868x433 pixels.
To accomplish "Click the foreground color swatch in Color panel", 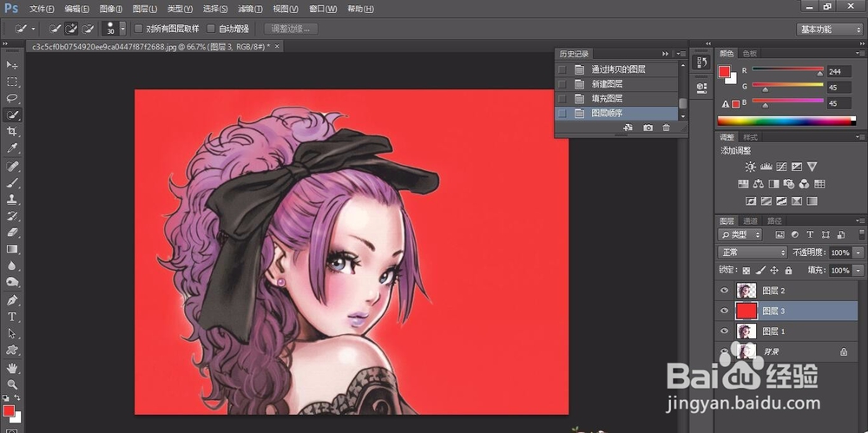I will 724,71.
